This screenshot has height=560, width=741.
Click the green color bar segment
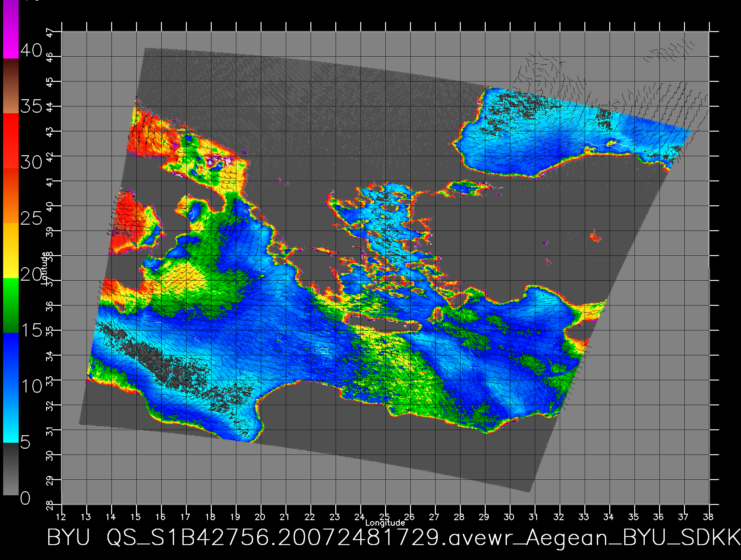pyautogui.click(x=11, y=305)
